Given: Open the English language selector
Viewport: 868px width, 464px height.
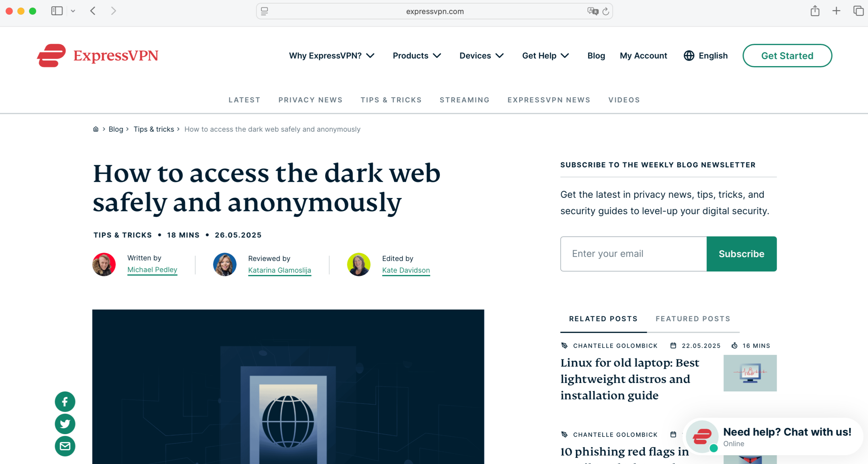Looking at the screenshot, I should point(706,56).
